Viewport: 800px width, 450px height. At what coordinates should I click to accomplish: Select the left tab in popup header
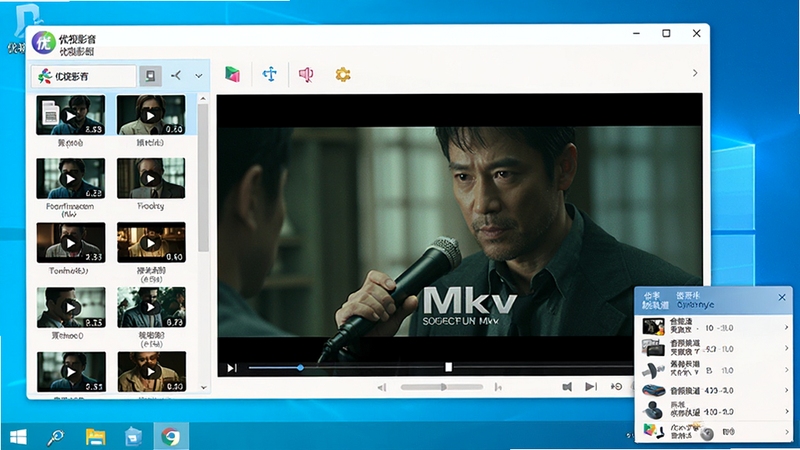click(x=655, y=300)
